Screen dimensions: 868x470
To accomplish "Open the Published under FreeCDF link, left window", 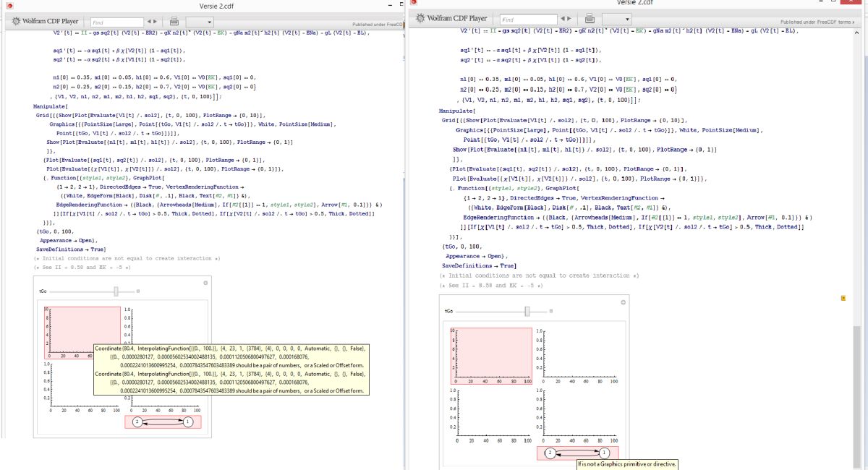I will 377,25.
